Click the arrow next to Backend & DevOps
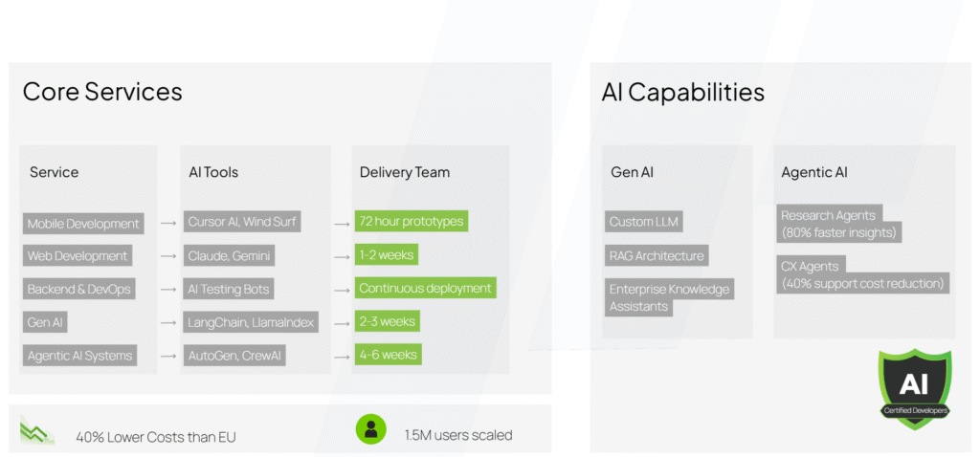The width and height of the screenshot is (980, 457). coord(168,290)
